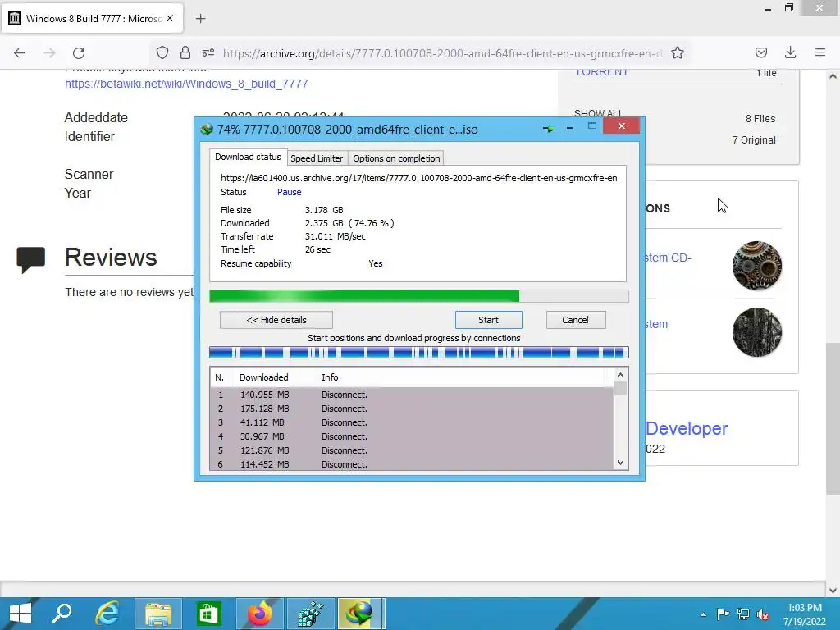Select connection row 4 with 30.967 MB
This screenshot has width=840, height=630.
(412, 436)
